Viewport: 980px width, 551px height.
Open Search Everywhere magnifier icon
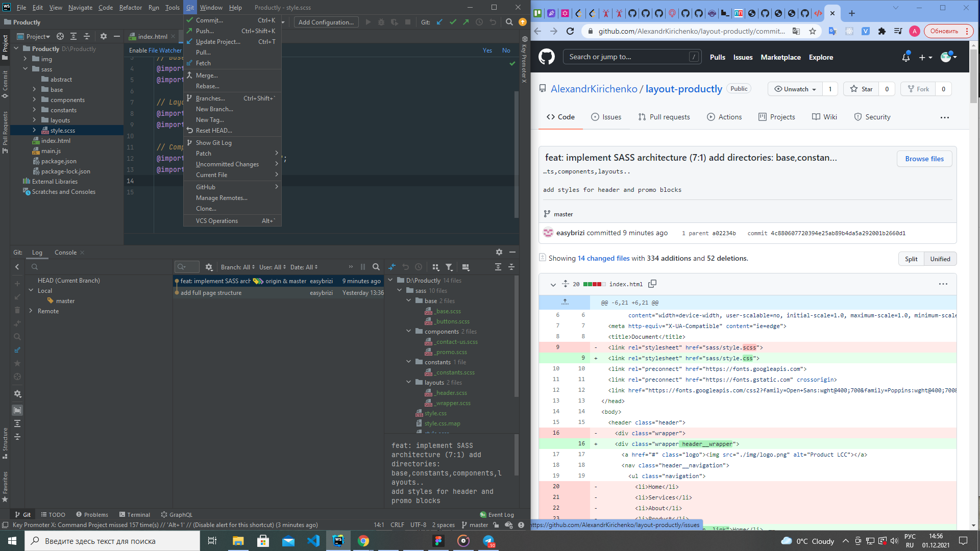pyautogui.click(x=509, y=22)
